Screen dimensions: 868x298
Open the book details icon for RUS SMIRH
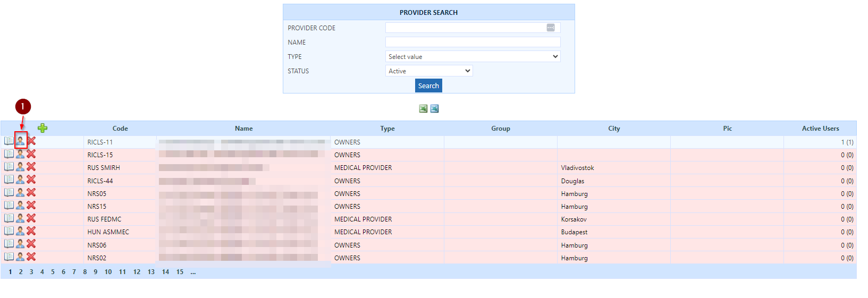(x=9, y=167)
